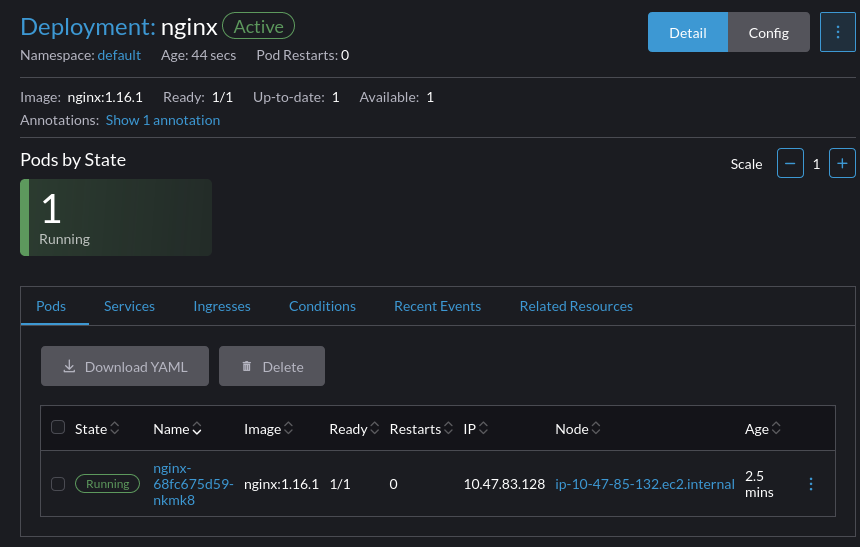860x547 pixels.
Task: Increase scale with the plus button
Action: click(x=842, y=163)
